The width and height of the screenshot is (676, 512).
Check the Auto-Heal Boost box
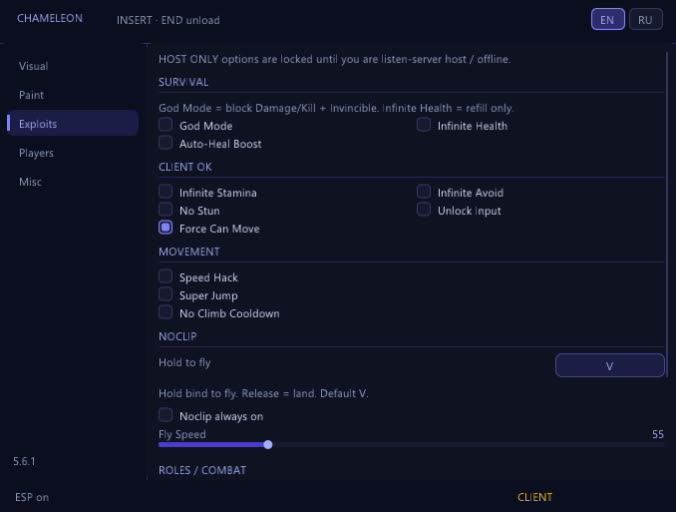166,143
